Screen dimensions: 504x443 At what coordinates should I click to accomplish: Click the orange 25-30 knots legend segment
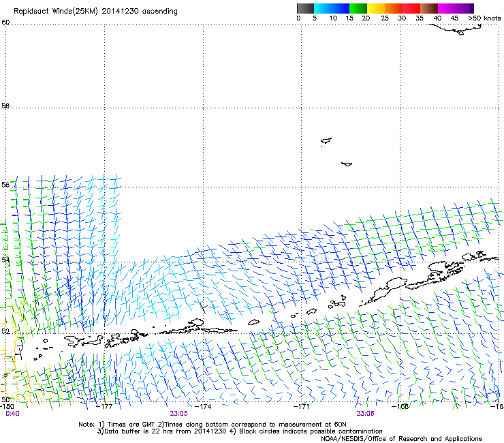coord(394,8)
